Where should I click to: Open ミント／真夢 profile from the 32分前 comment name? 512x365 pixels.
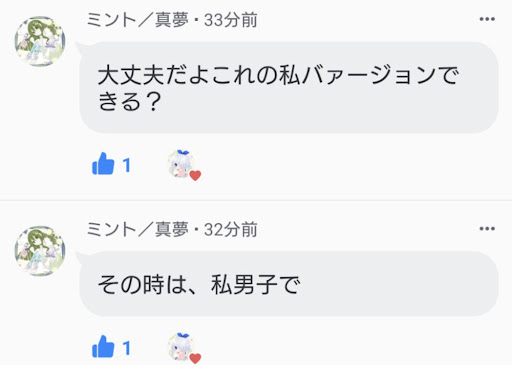(138, 229)
